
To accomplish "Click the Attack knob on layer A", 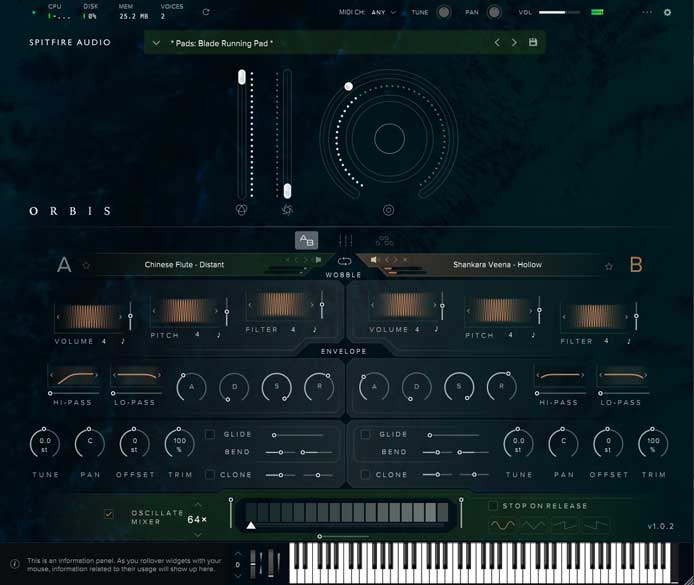I will [191, 387].
